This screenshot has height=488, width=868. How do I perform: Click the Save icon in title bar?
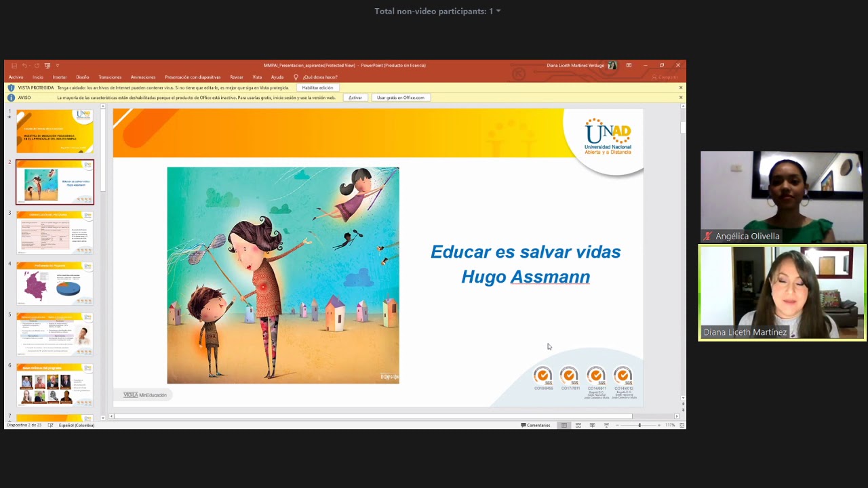[14, 66]
